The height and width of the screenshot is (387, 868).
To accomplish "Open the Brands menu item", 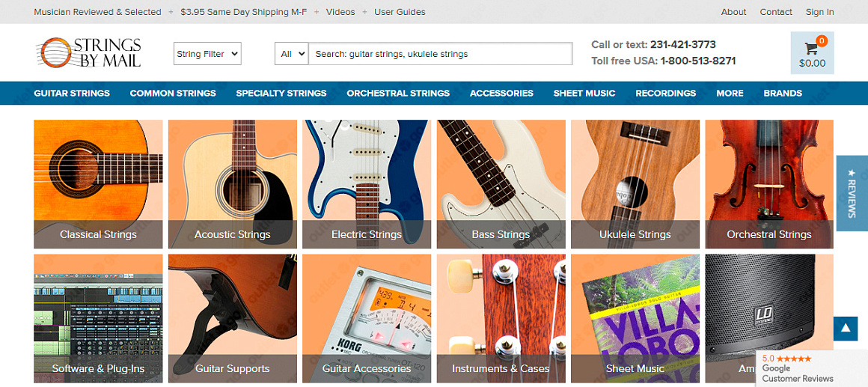I will click(783, 94).
